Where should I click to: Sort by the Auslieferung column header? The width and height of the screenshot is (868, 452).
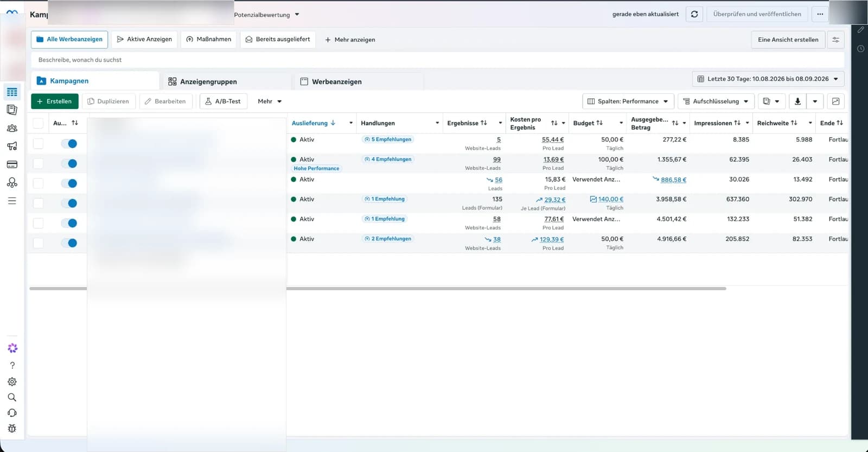[314, 123]
